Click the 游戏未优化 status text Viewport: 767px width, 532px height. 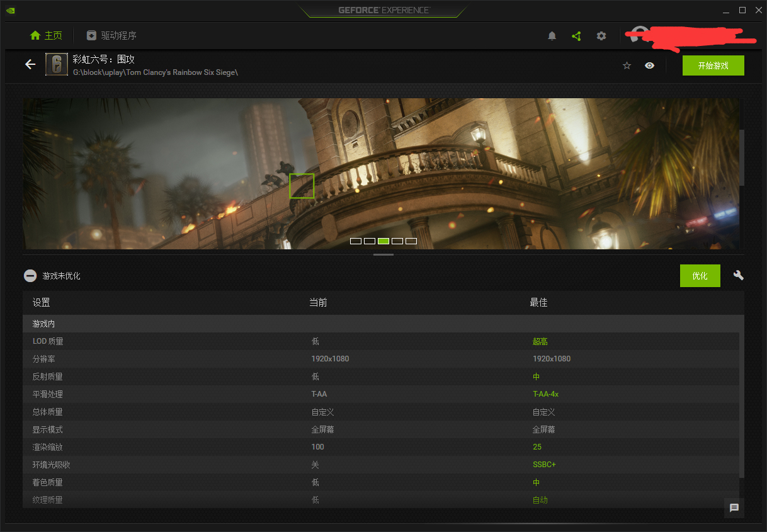(x=62, y=276)
